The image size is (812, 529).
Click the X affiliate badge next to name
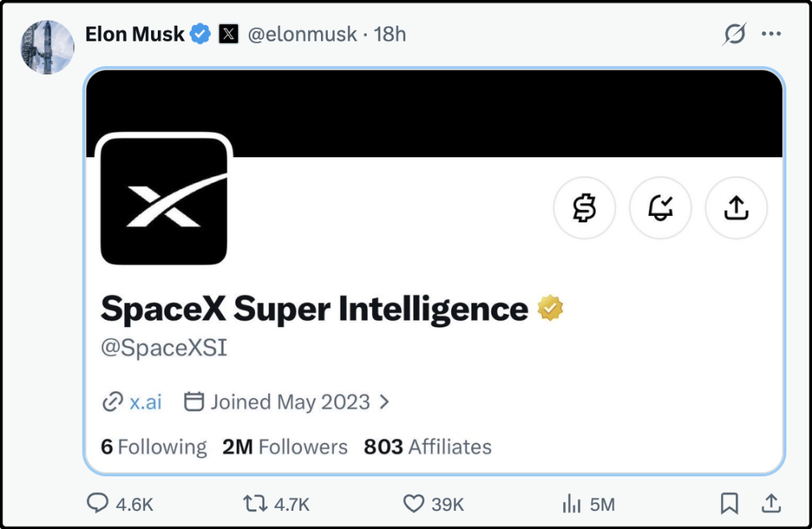click(x=229, y=34)
